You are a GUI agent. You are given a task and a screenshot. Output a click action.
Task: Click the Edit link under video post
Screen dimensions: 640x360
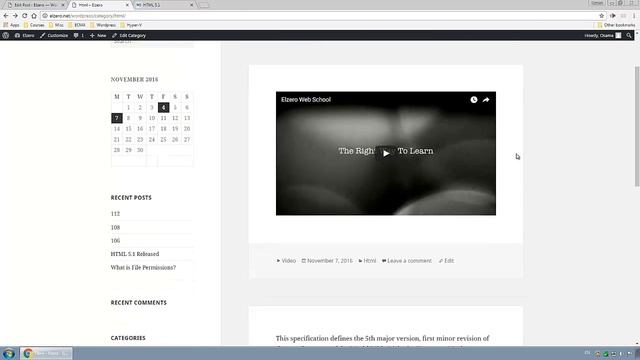point(449,261)
